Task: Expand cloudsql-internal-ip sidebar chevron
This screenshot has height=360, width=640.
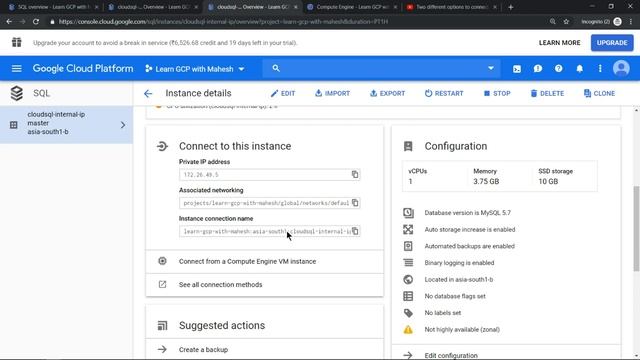Action: (123, 125)
